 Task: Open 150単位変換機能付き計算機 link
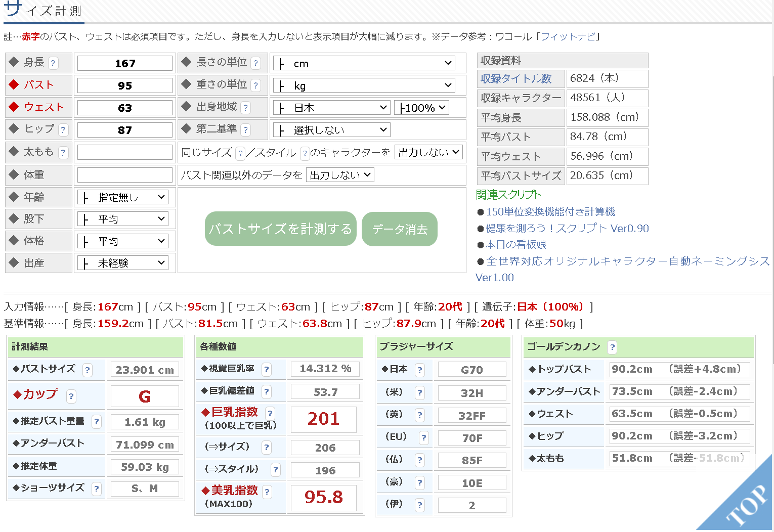click(550, 211)
